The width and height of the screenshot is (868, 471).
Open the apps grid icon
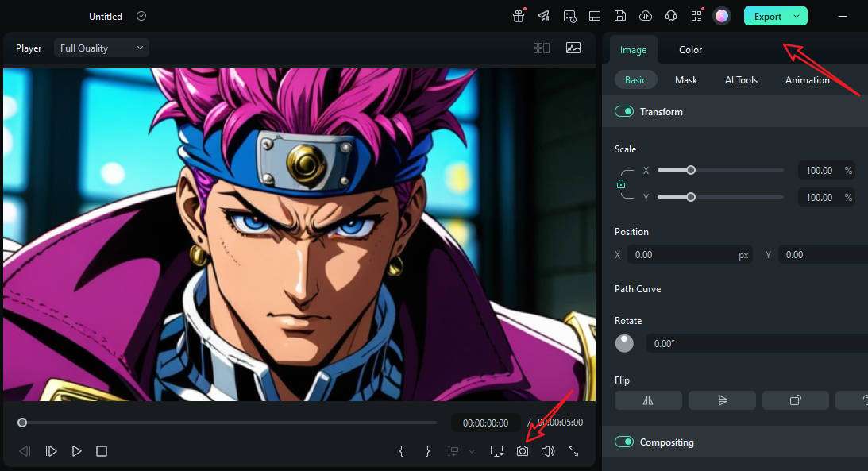tap(696, 16)
